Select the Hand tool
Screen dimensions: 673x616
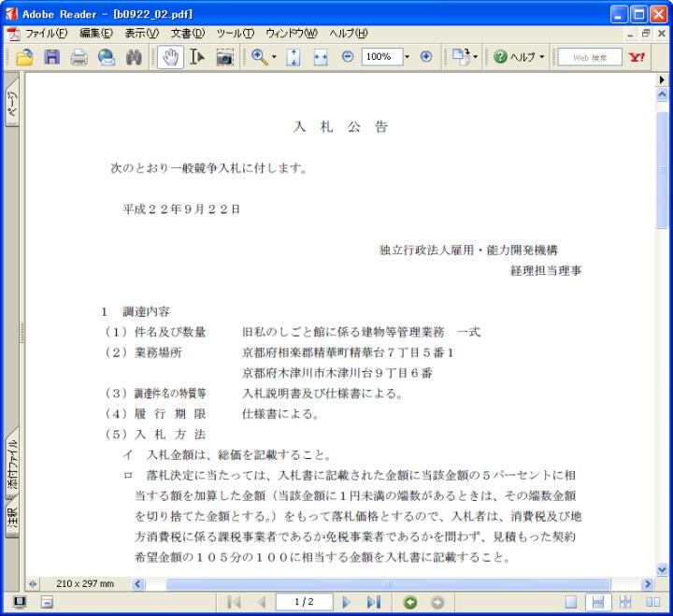pyautogui.click(x=170, y=57)
